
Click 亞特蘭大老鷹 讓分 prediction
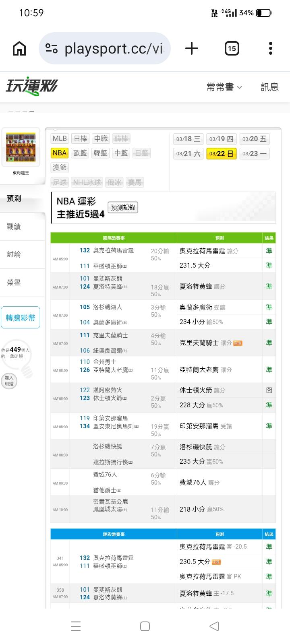206,369
